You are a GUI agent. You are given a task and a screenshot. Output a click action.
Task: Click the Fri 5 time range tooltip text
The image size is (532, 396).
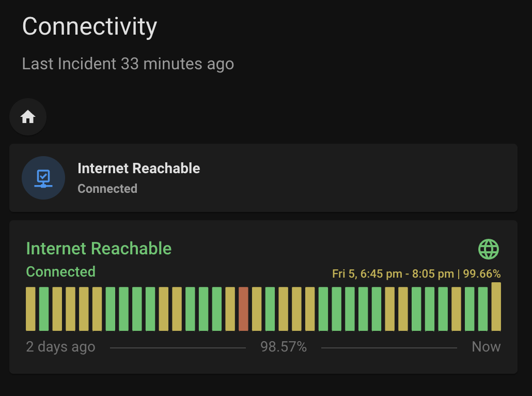[x=416, y=274]
